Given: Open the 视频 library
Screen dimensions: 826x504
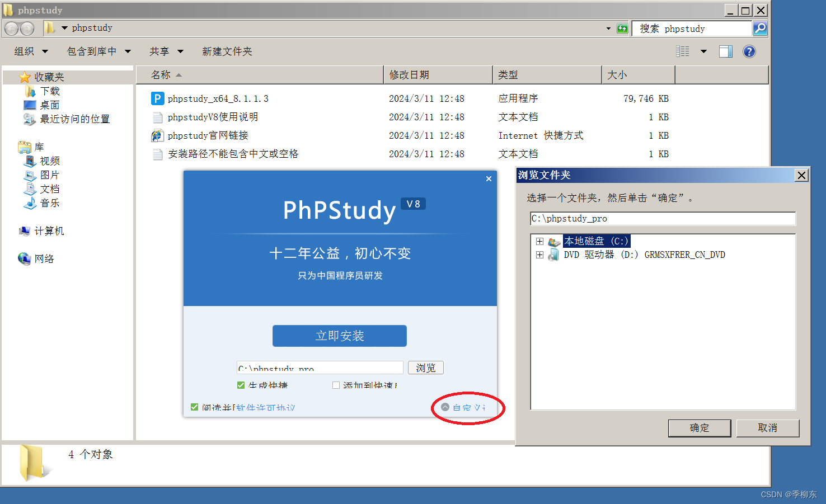Looking at the screenshot, I should tap(50, 161).
